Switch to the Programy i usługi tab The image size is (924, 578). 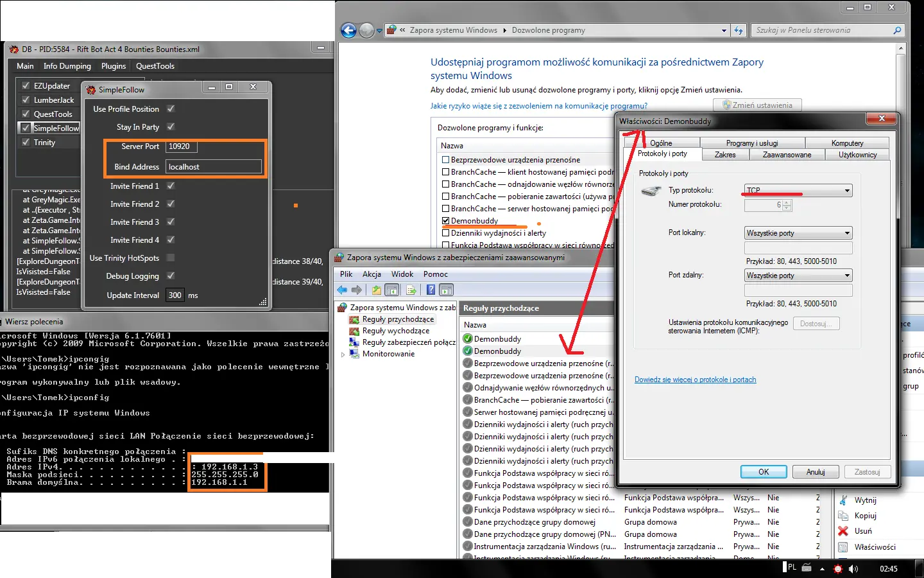752,143
